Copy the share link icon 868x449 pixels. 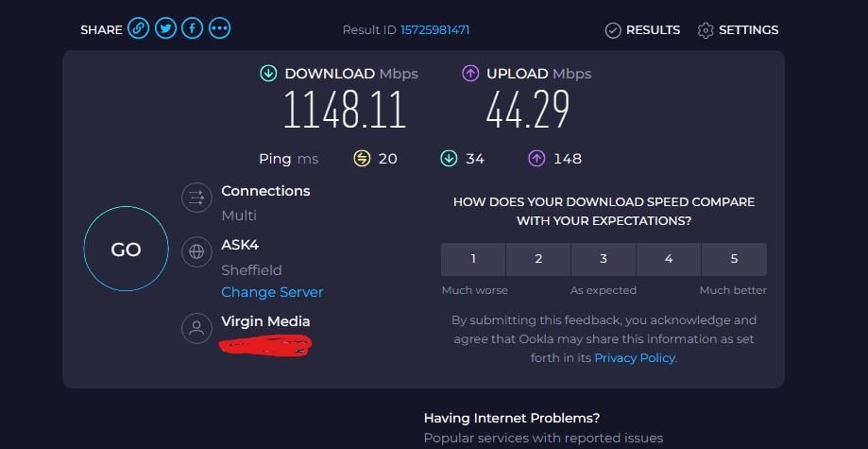coord(139,28)
